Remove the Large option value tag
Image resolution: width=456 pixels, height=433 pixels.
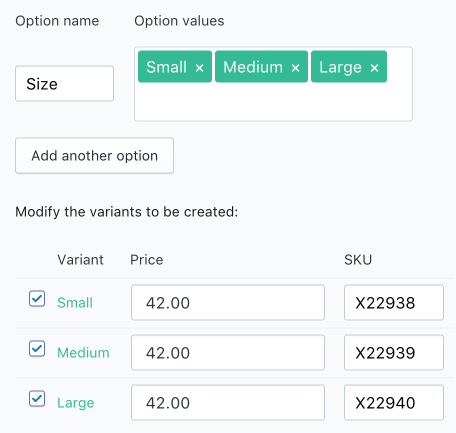tap(374, 68)
